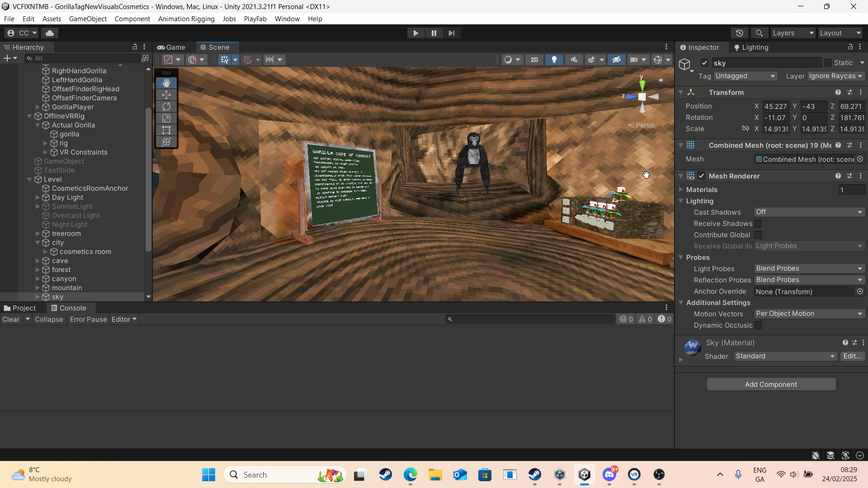The height and width of the screenshot is (488, 868).
Task: Open Undo History clock icon
Action: coord(740,33)
